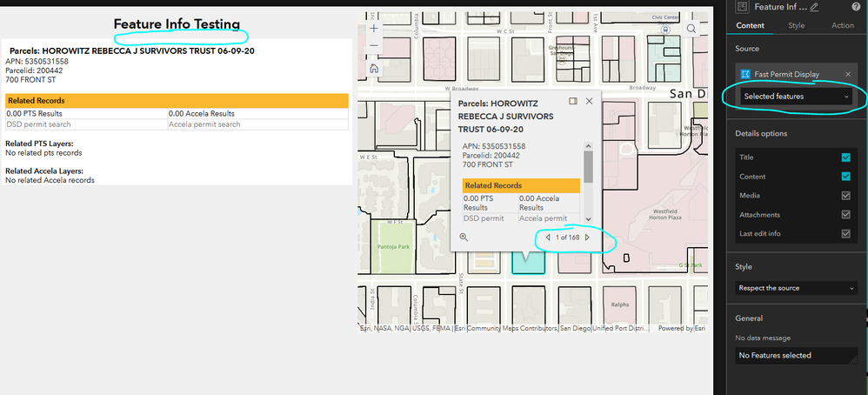Click the DSD permit search link
Image resolution: width=868 pixels, height=395 pixels.
[39, 124]
